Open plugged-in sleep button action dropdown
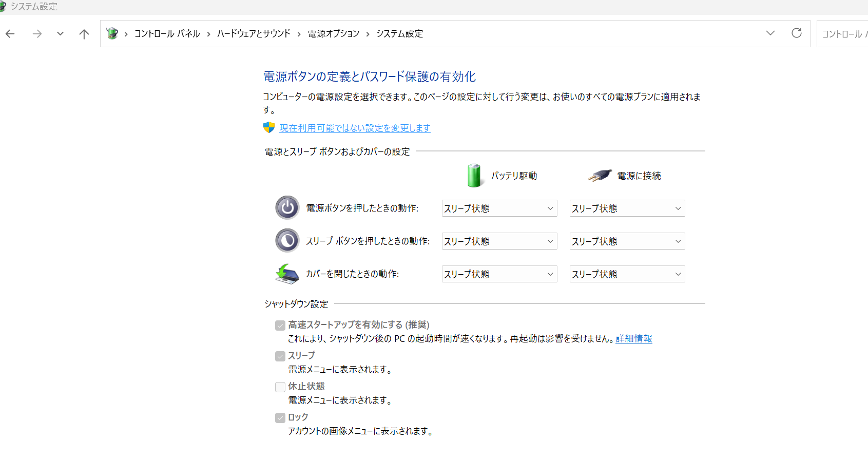Screen dimensions: 868x459 627,241
